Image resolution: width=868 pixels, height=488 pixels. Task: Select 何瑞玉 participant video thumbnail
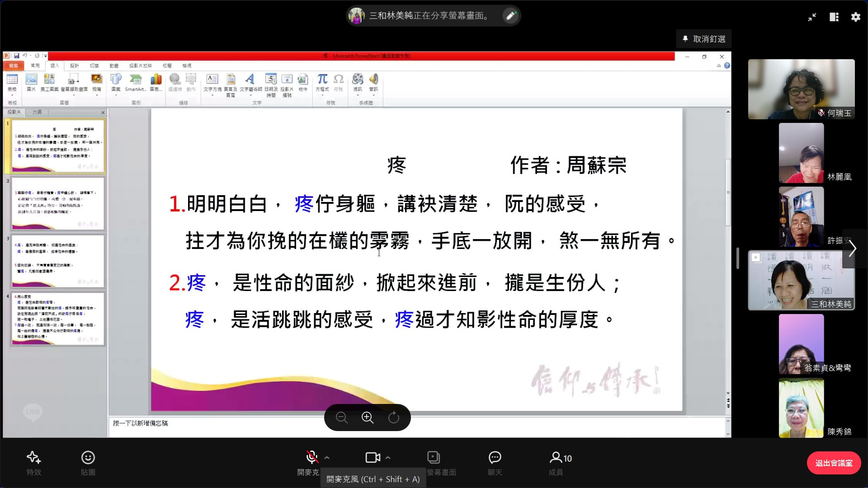click(x=801, y=89)
